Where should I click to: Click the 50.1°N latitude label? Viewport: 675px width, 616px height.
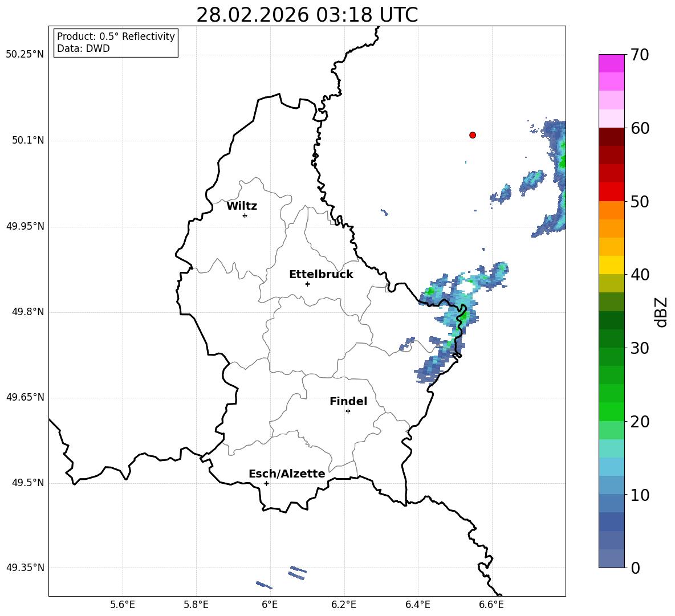28,141
